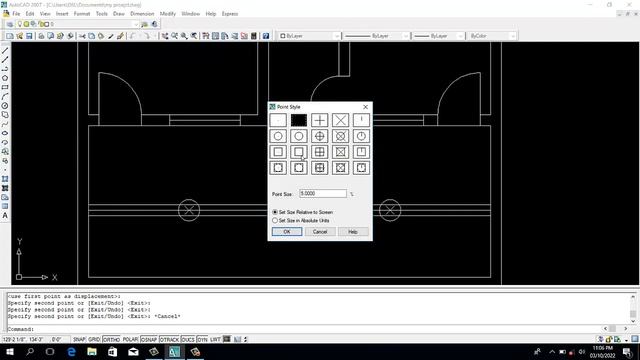Image resolution: width=640 pixels, height=360 pixels.
Task: Select the Line tool in Draw toolbar
Action: tap(5, 51)
